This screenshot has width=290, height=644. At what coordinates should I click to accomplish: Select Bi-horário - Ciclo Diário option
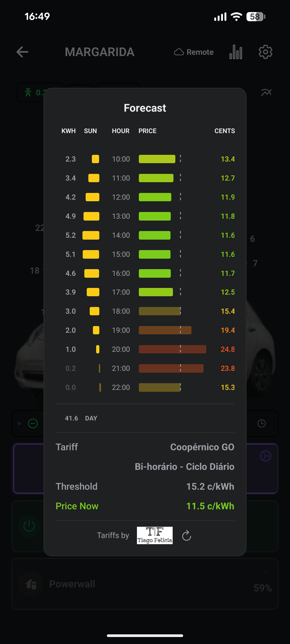click(x=184, y=467)
